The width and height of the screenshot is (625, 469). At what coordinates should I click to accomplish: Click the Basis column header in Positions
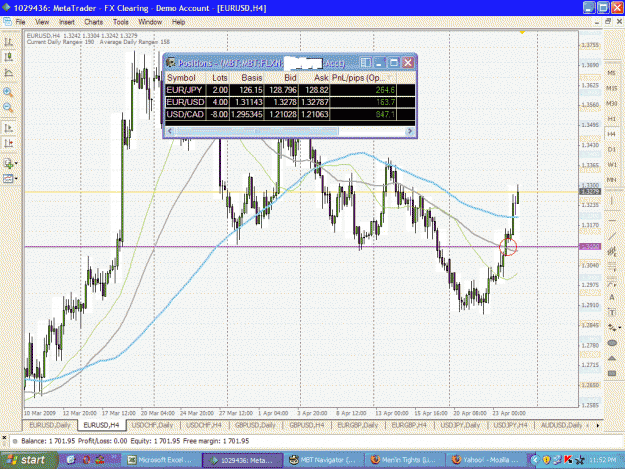click(x=246, y=78)
